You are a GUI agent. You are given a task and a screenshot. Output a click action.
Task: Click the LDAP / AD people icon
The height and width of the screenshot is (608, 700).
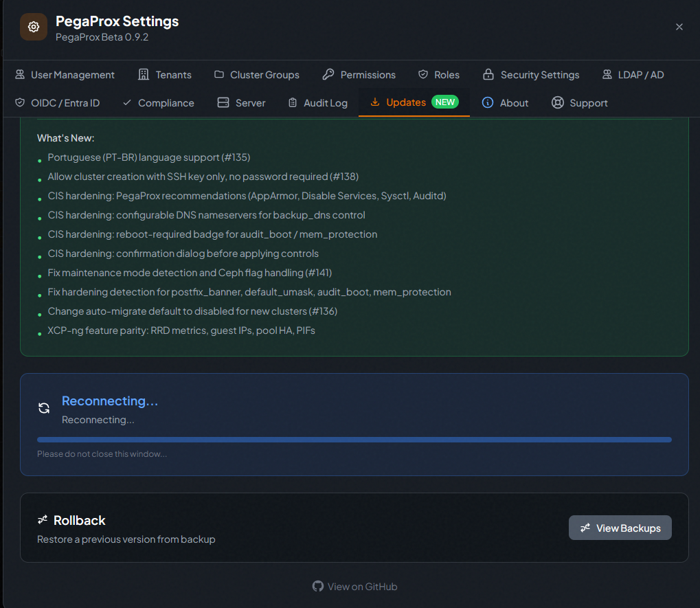click(607, 75)
